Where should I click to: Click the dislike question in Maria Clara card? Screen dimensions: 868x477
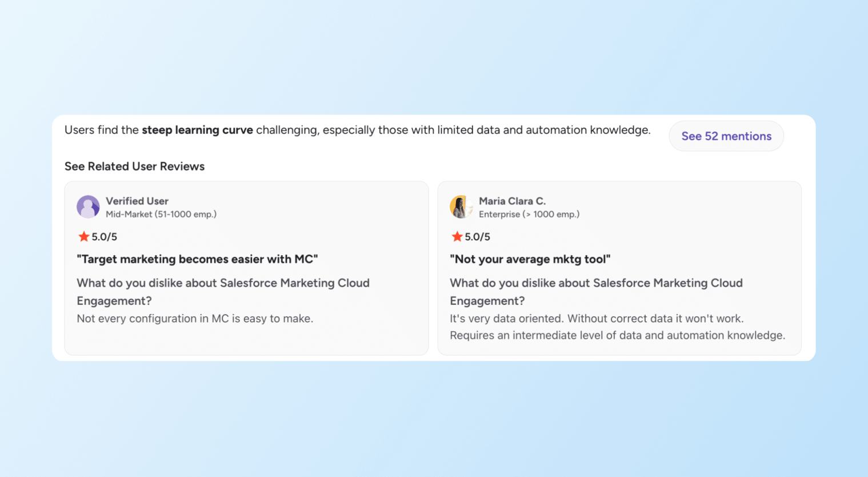[x=596, y=291]
